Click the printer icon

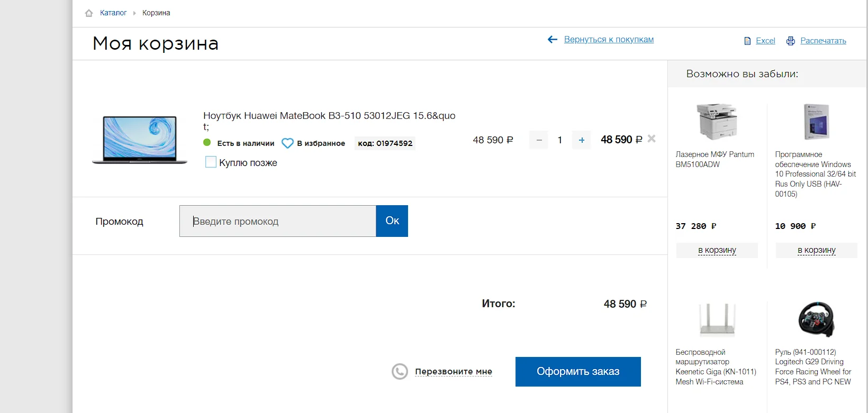pyautogui.click(x=790, y=41)
